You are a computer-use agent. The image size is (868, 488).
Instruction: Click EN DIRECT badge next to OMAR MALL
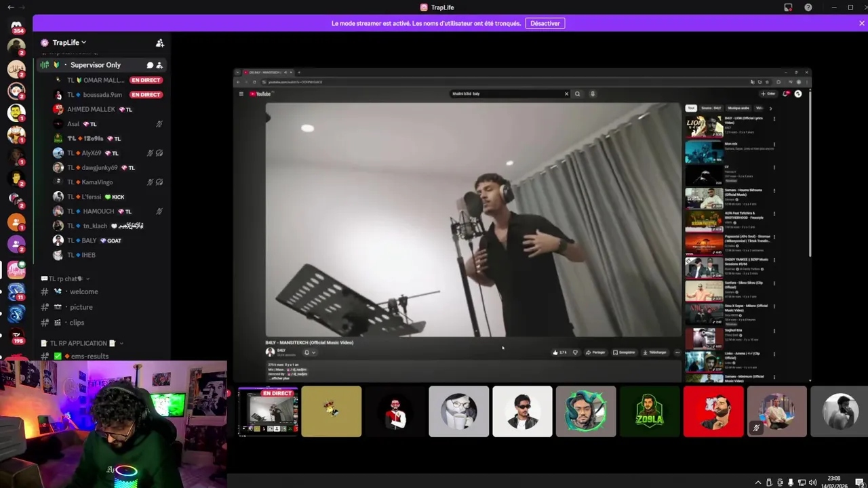[146, 80]
